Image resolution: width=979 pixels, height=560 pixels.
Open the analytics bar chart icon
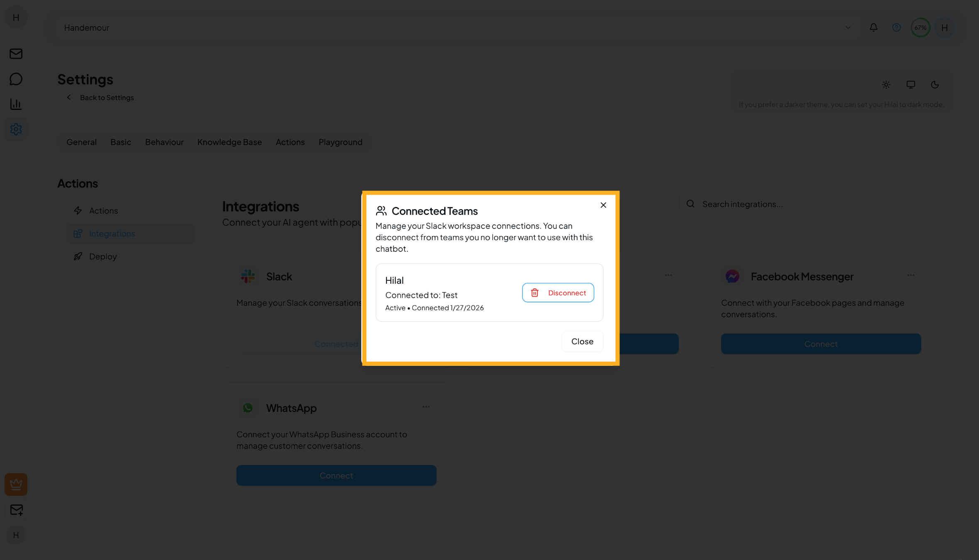(x=16, y=104)
